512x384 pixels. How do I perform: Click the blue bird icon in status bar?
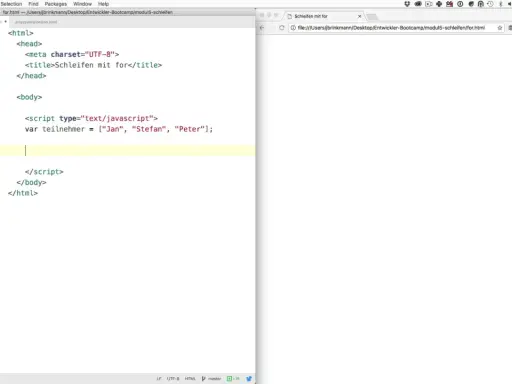pyautogui.click(x=249, y=379)
